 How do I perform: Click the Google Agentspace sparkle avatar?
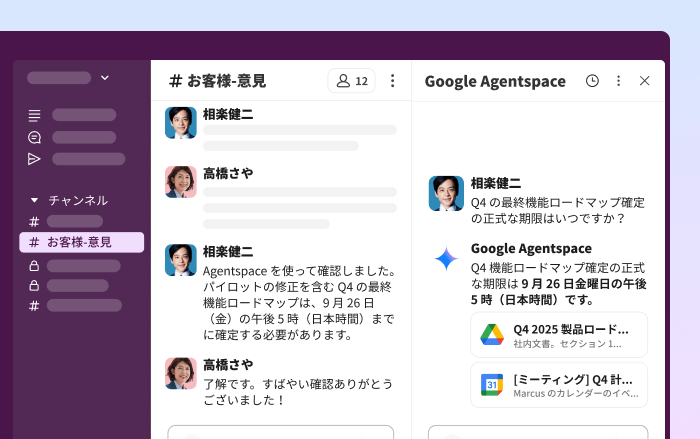(x=446, y=259)
